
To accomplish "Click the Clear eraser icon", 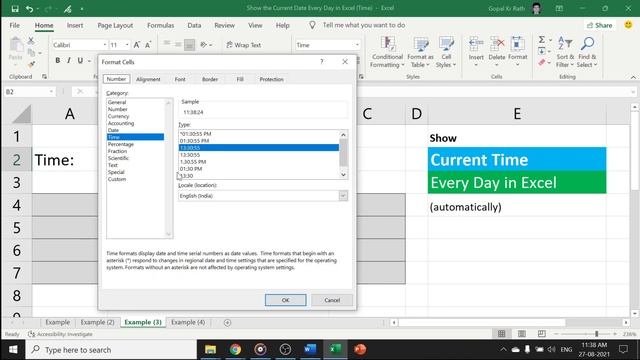I will click(x=542, y=62).
